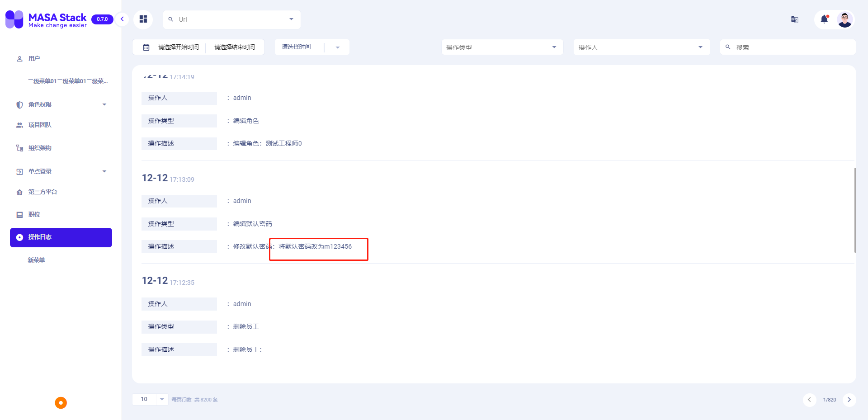The width and height of the screenshot is (868, 420).
Task: Open 组织架构 using its structure icon
Action: pyautogui.click(x=19, y=148)
